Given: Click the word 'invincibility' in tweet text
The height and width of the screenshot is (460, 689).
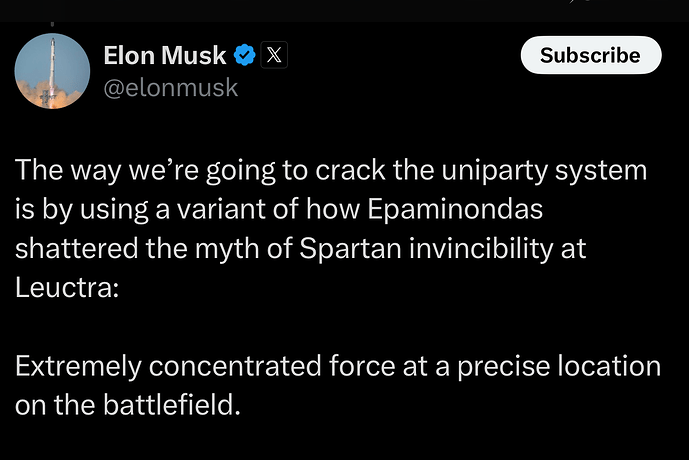Looking at the screenshot, I should (x=481, y=249).
